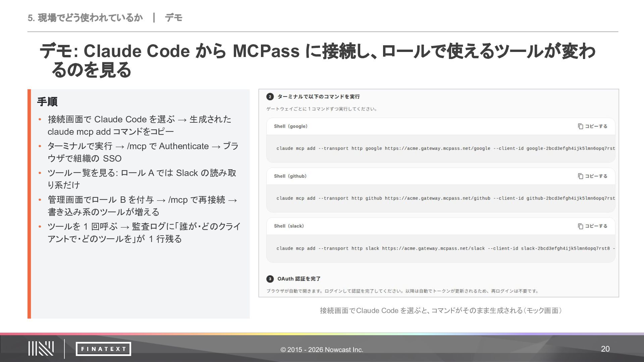Click the page number 20
Screen dimensions: 644x362
coord(605,349)
